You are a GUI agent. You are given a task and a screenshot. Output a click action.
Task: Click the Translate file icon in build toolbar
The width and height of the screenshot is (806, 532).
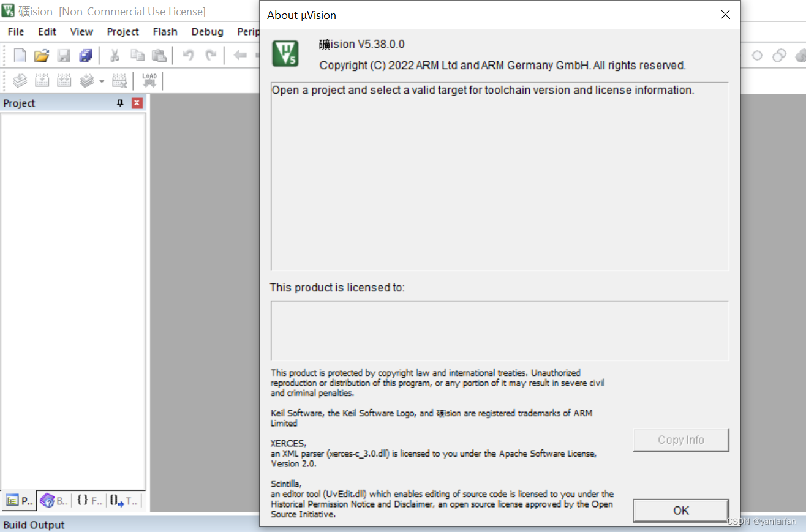(20, 81)
